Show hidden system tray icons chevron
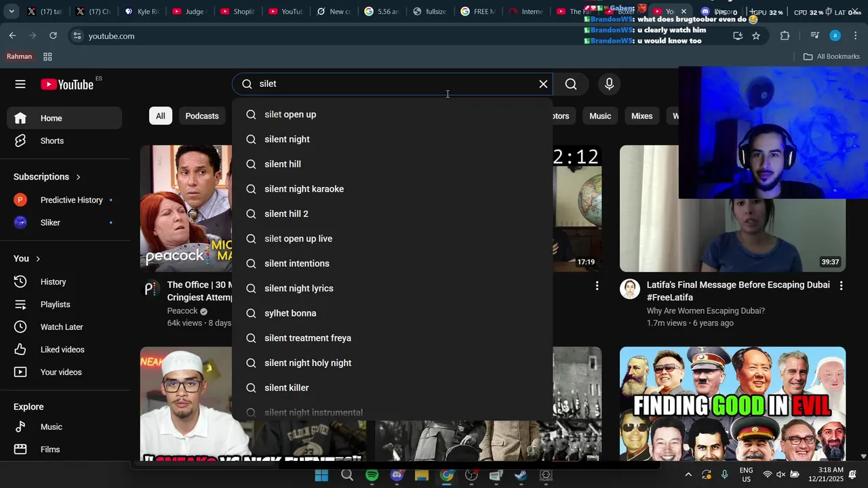This screenshot has height=488, width=868. 688,475
